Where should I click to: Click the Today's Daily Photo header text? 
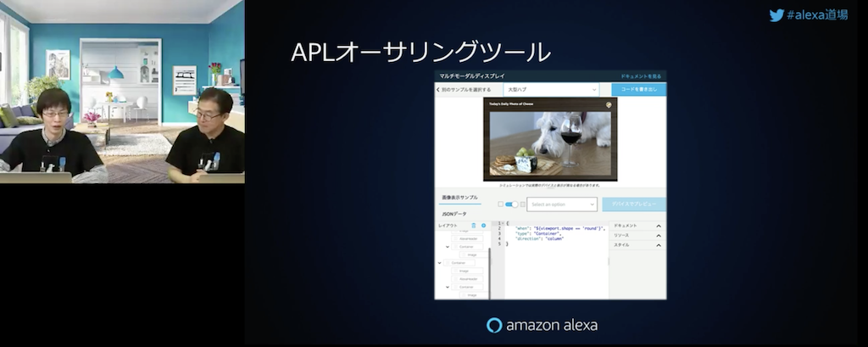tap(511, 104)
